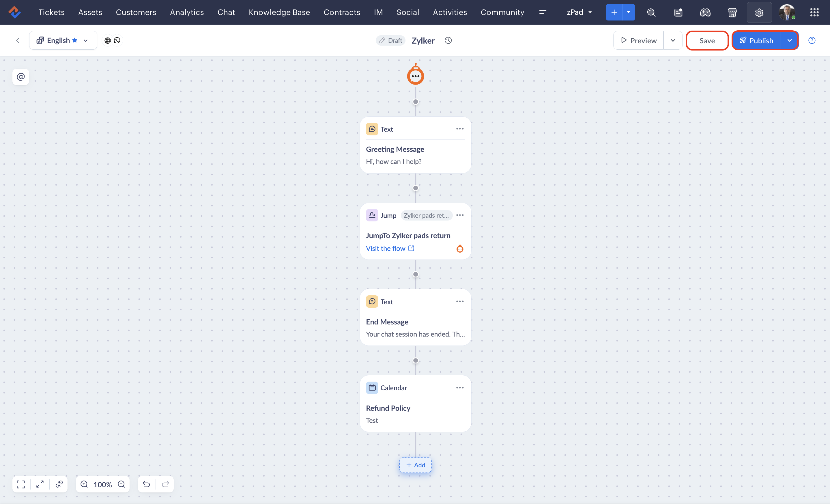Screen dimensions: 830x504
Task: Click the fit-to-screen icon in bottom toolbar
Action: coord(21,484)
